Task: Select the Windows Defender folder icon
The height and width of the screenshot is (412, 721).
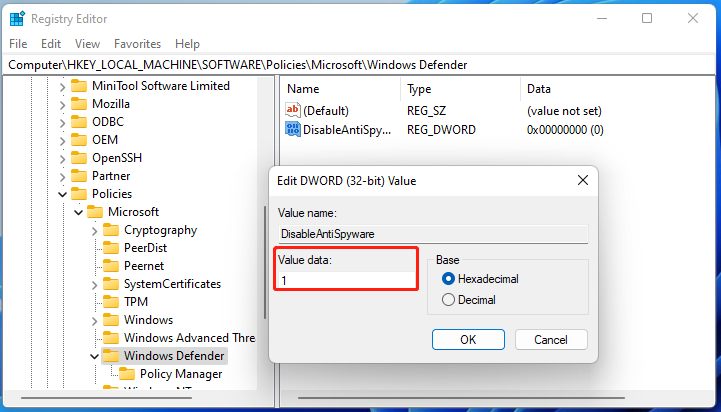Action: [111, 356]
